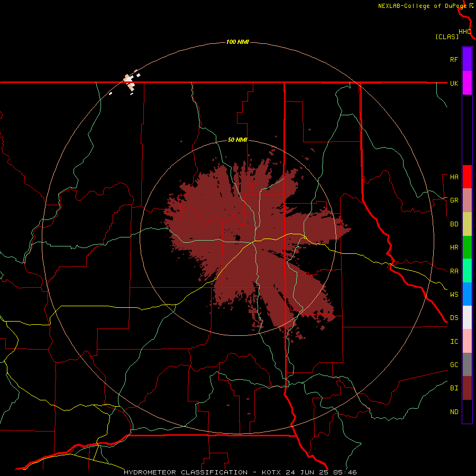Click the UK legend label
The height and width of the screenshot is (476, 476).
[454, 83]
